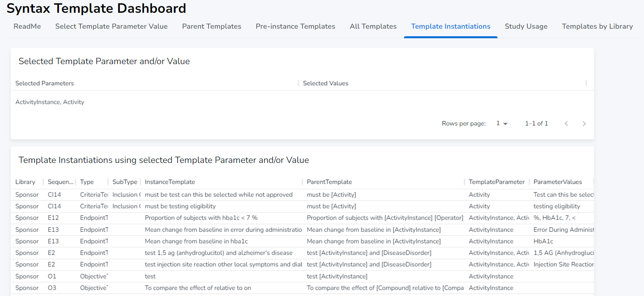Click 'Proportion of subjects with [ActivityInstance] [Operator]' parent cell
Screen dimensions: 644x296
pyautogui.click(x=385, y=218)
